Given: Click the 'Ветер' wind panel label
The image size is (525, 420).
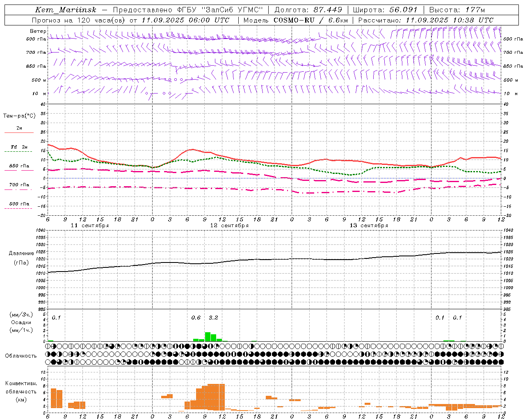Looking at the screenshot, I should 38,31.
